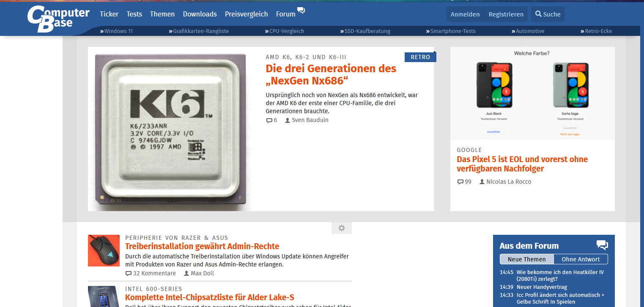644x307 pixels.
Task: Open the gear settings icon above the news list
Action: point(342,228)
